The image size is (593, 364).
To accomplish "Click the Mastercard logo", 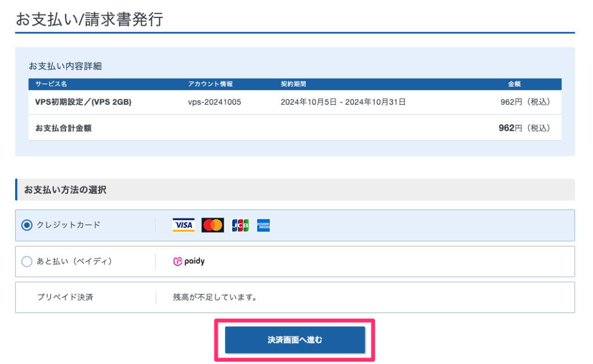I will pos(213,225).
